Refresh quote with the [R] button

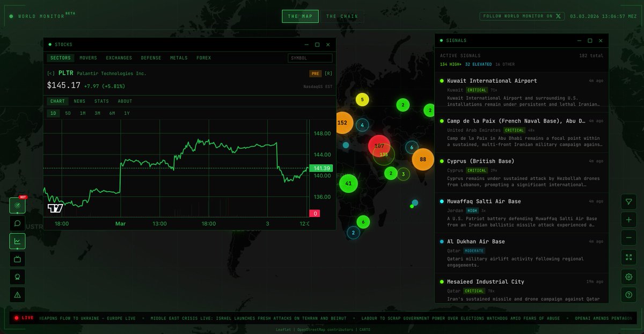coord(328,74)
